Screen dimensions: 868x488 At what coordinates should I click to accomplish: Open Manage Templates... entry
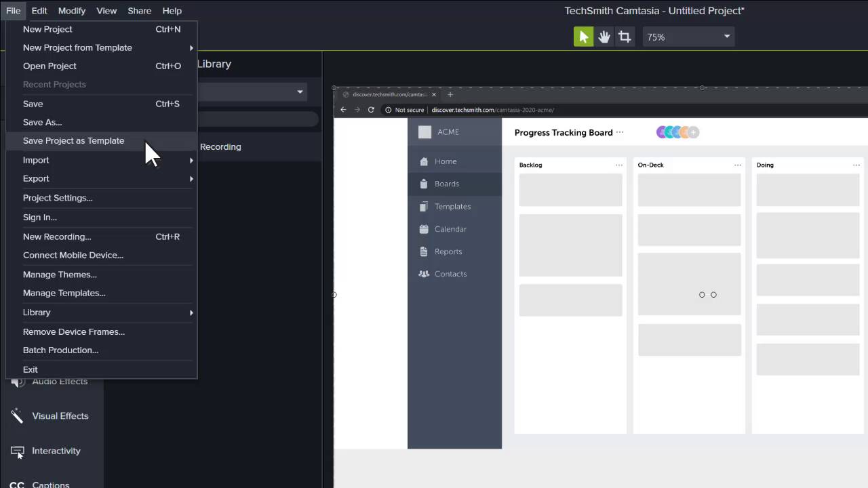click(101, 293)
